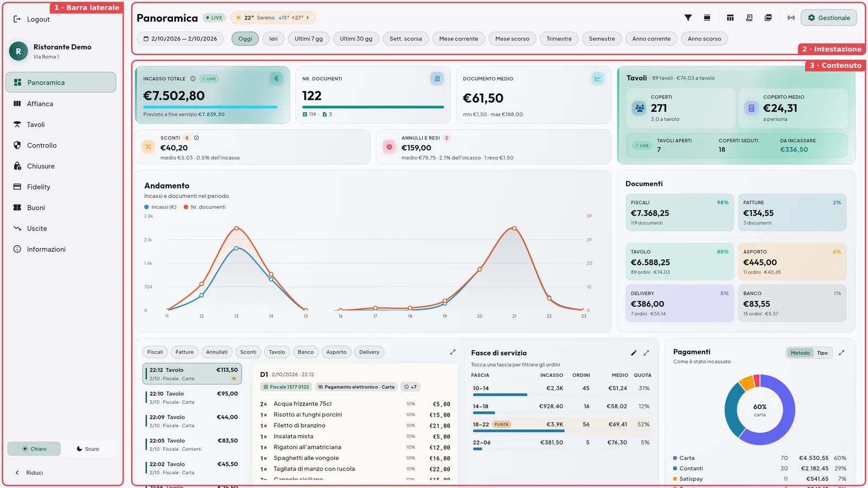Expand the Fasce di servizio panel
Screen dimensions: 868x488
pyautogui.click(x=646, y=353)
